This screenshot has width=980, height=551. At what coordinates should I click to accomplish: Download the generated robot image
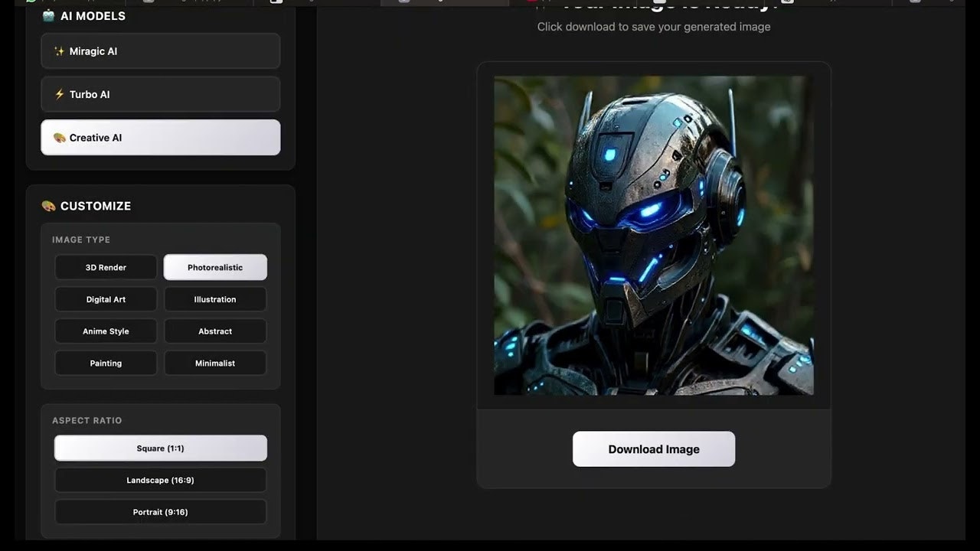[654, 449]
